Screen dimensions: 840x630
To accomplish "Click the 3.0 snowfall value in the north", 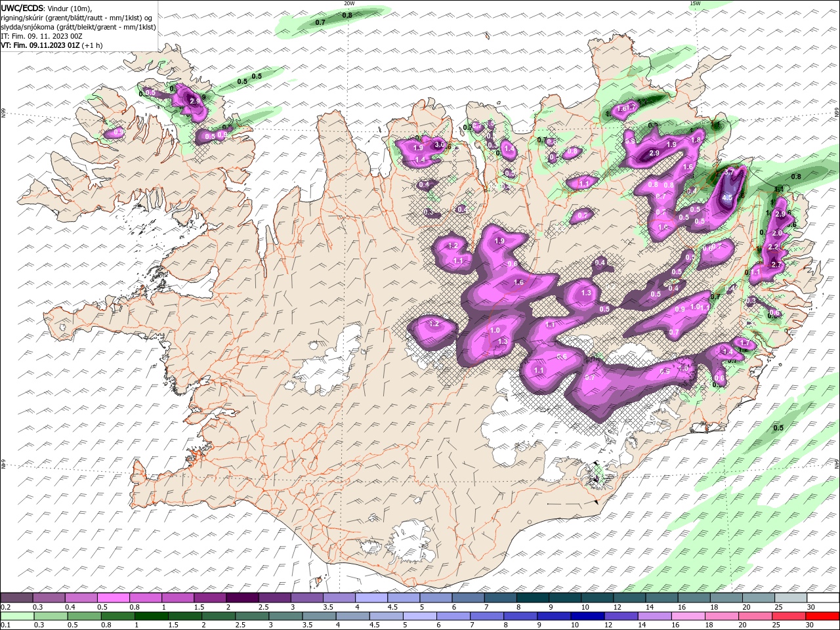I will pos(440,144).
